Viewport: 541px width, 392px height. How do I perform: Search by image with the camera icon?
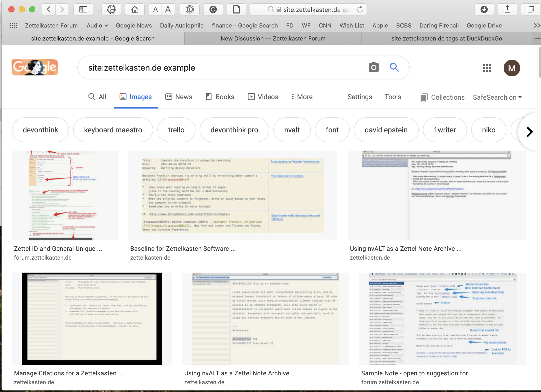click(374, 67)
